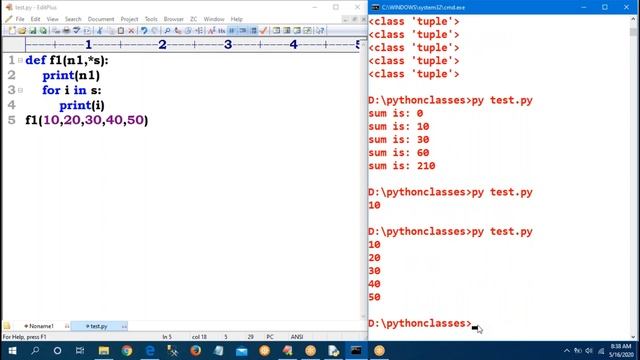Click the Open file folder icon
Screen dimensions: 640x360
[22, 31]
